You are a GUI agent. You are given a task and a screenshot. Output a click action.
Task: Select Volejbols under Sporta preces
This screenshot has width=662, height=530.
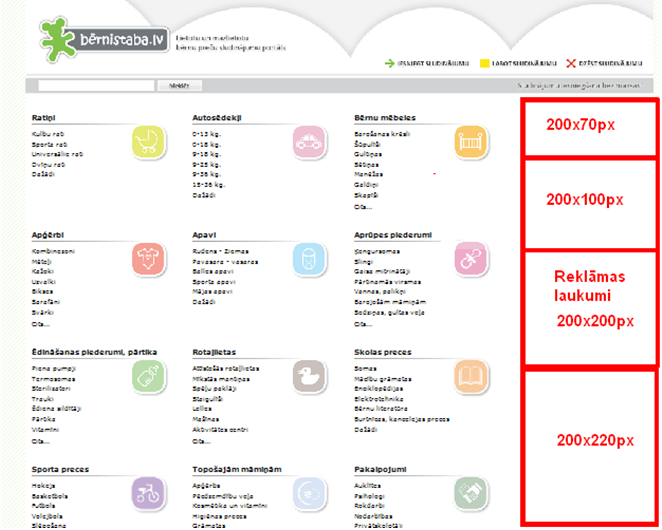[x=47, y=516]
